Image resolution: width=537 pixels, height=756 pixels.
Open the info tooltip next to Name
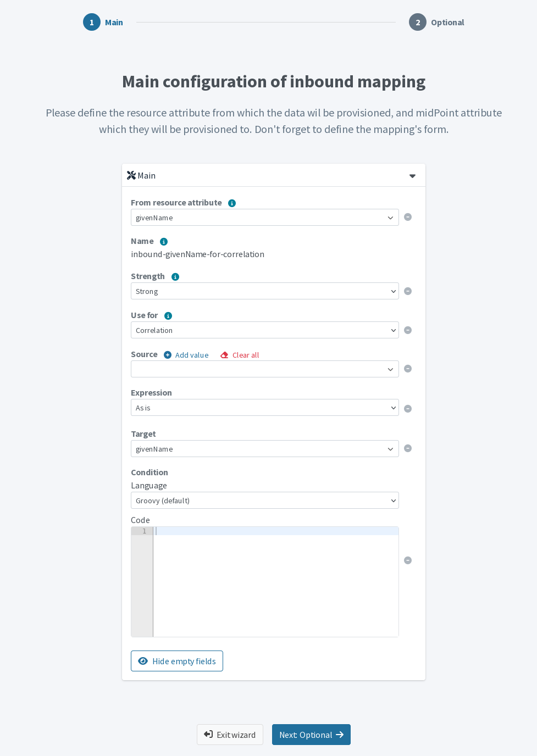(164, 241)
